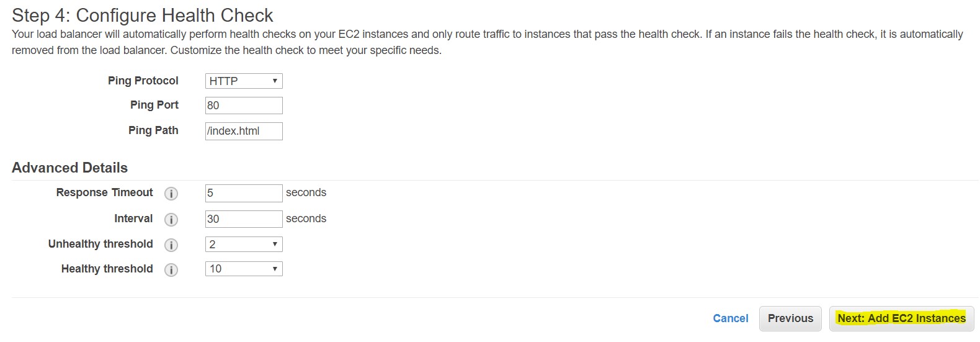Show info for Healthy threshold
Screen dimensions: 980x342
[171, 270]
